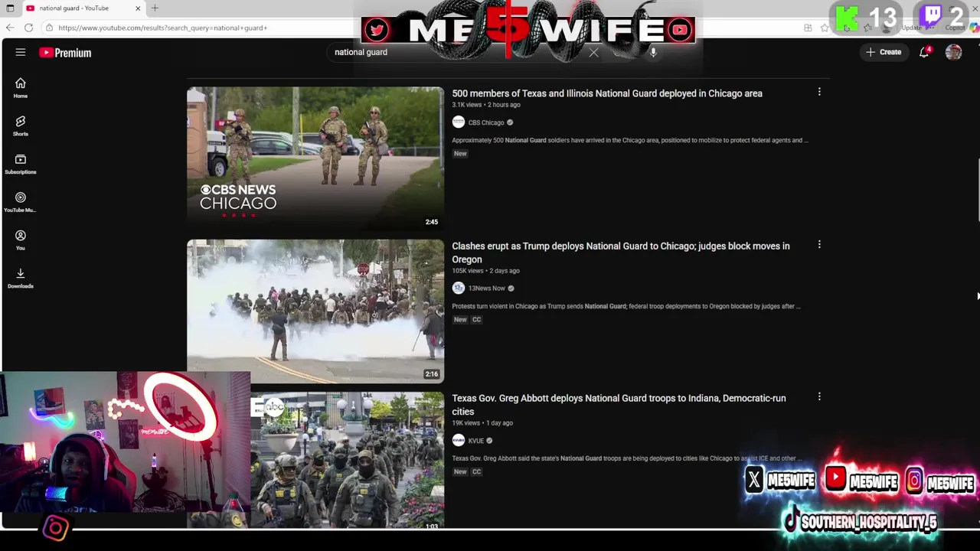Bookmark the page with the star icon

pyautogui.click(x=825, y=28)
